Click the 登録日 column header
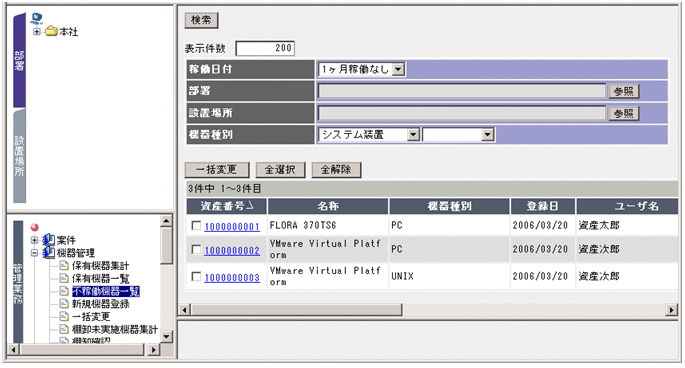The width and height of the screenshot is (685, 368). click(x=543, y=206)
